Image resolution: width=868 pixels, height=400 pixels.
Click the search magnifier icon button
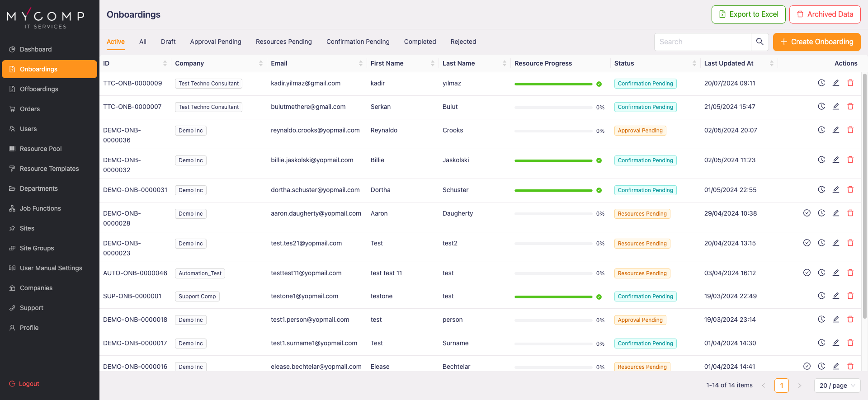click(759, 42)
